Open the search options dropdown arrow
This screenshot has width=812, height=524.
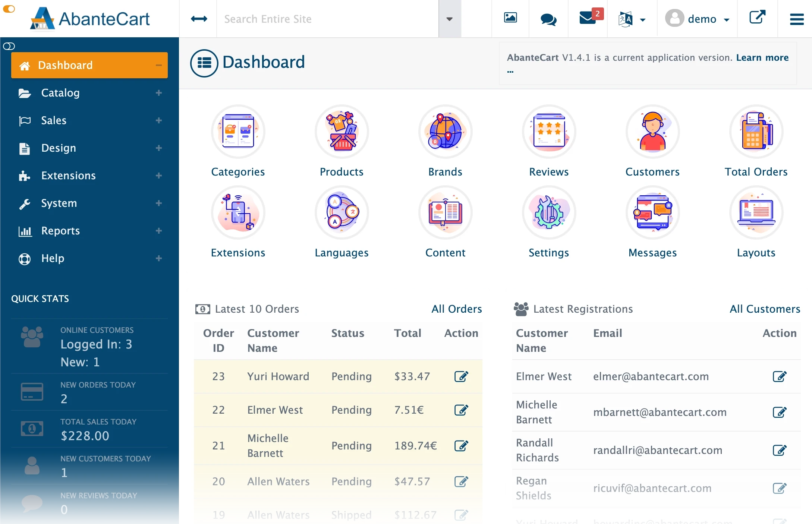[x=450, y=19]
